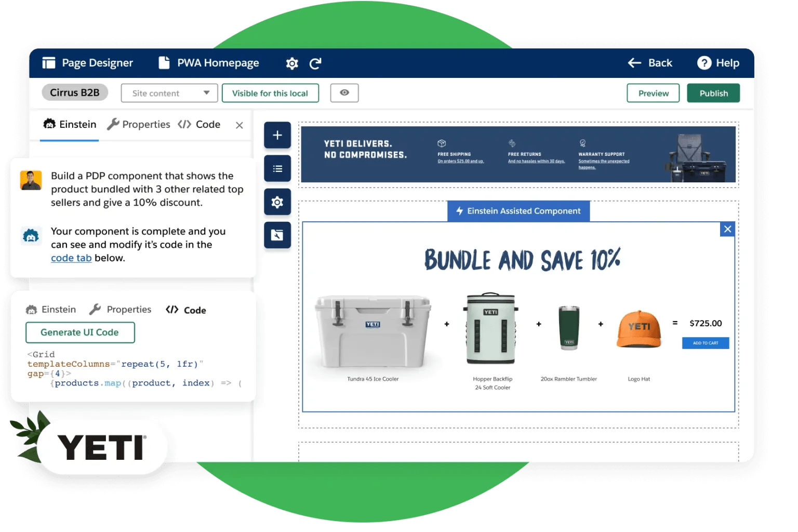
Task: Click the $725.00 bundle price
Action: click(x=706, y=324)
